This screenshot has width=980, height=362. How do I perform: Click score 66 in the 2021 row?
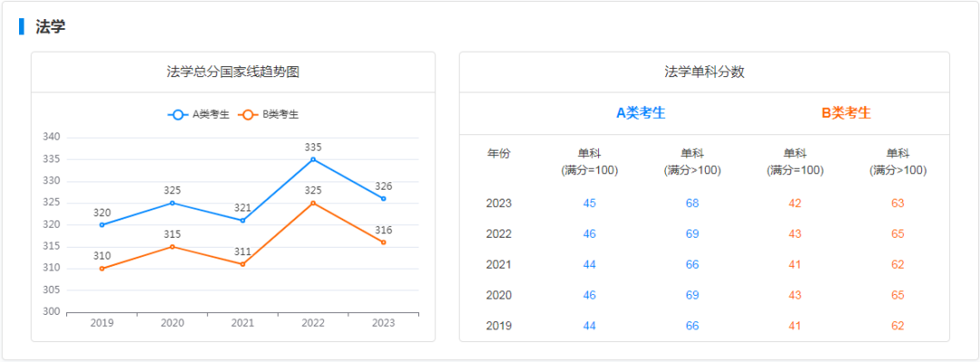pyautogui.click(x=692, y=264)
